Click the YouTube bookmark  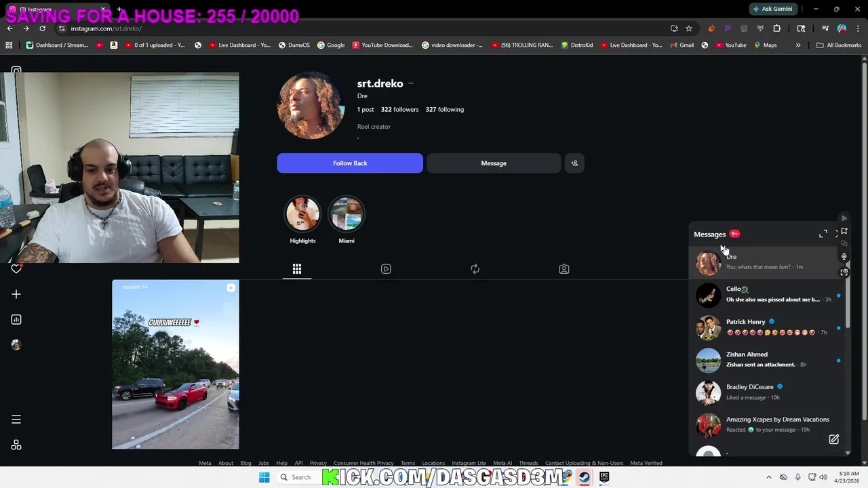tap(731, 45)
